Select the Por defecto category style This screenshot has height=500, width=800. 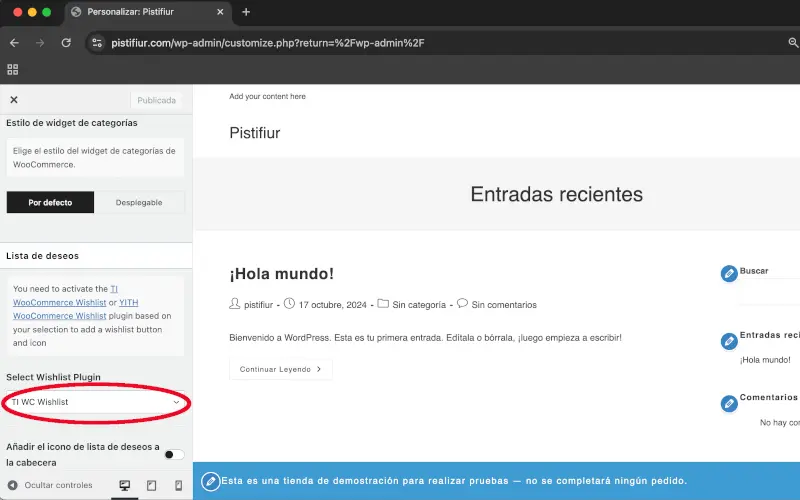(x=50, y=203)
